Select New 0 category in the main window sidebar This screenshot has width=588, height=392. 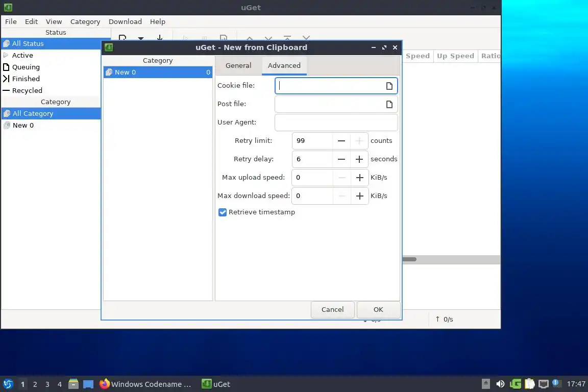click(x=51, y=125)
